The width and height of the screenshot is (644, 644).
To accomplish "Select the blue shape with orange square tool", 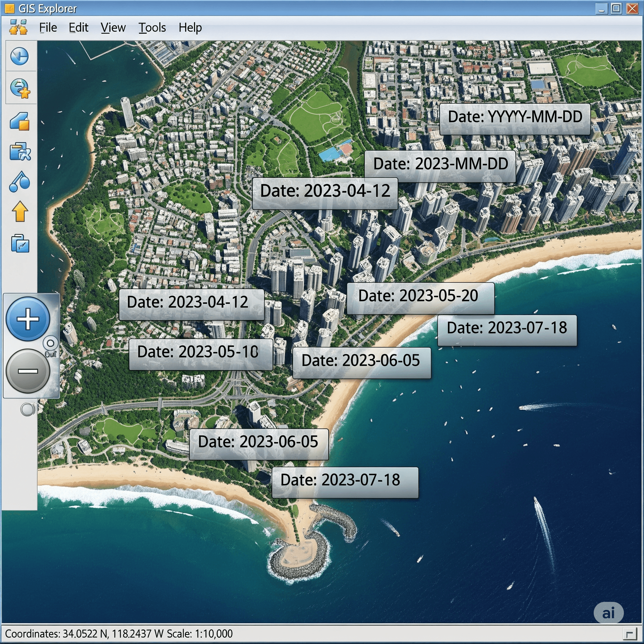I will pyautogui.click(x=20, y=121).
